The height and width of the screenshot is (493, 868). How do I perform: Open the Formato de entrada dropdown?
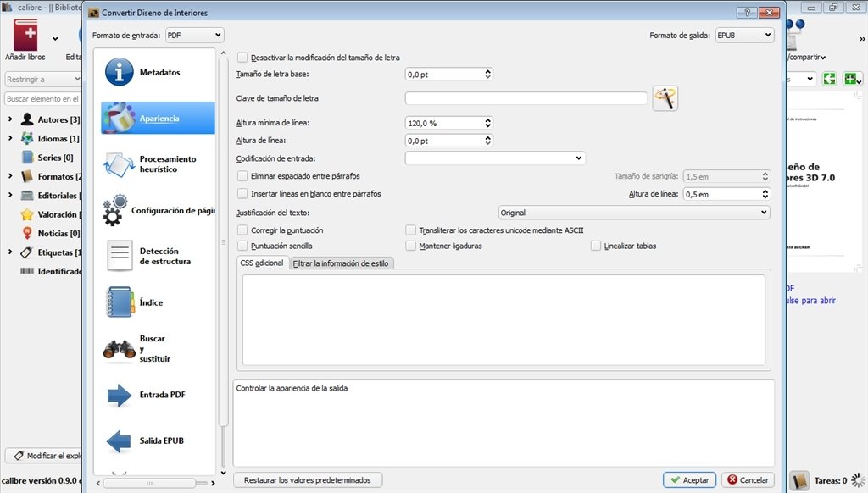(x=194, y=35)
